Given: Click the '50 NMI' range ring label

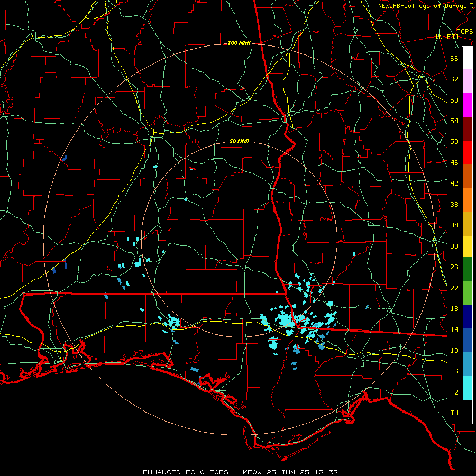Looking at the screenshot, I should click(x=239, y=141).
